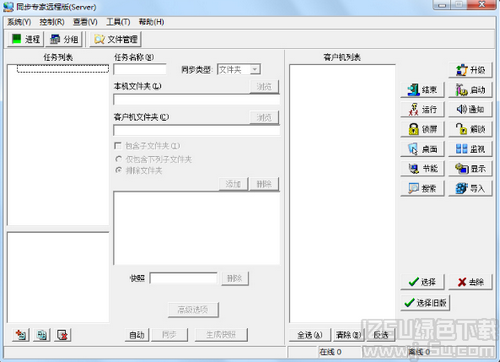This screenshot has width=500, height=362.
Task: Open the 桌面 desktop view
Action: click(422, 149)
